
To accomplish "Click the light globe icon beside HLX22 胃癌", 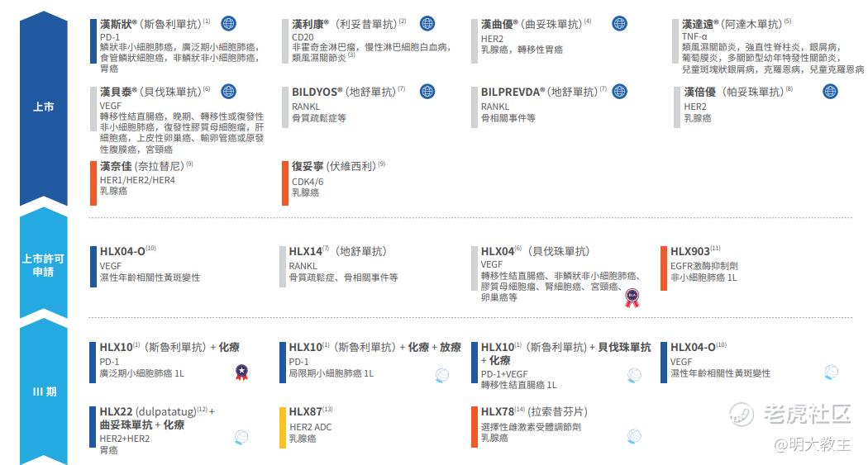I will pos(241,438).
